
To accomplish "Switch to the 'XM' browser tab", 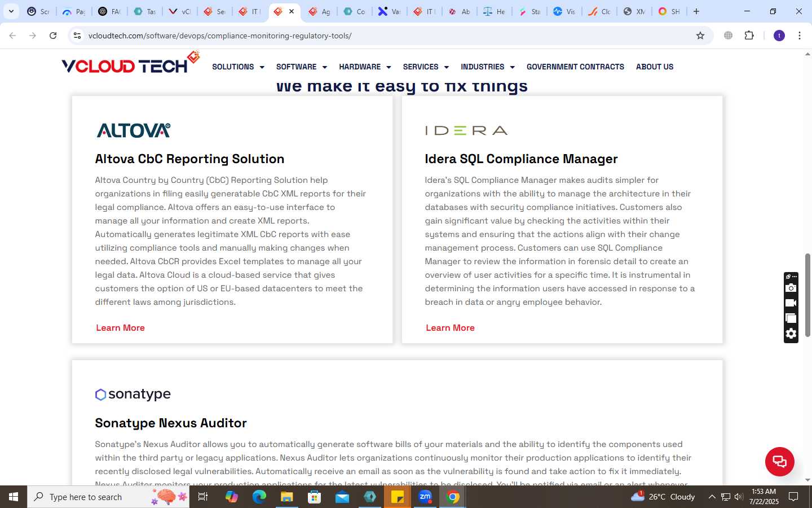I will (x=634, y=11).
